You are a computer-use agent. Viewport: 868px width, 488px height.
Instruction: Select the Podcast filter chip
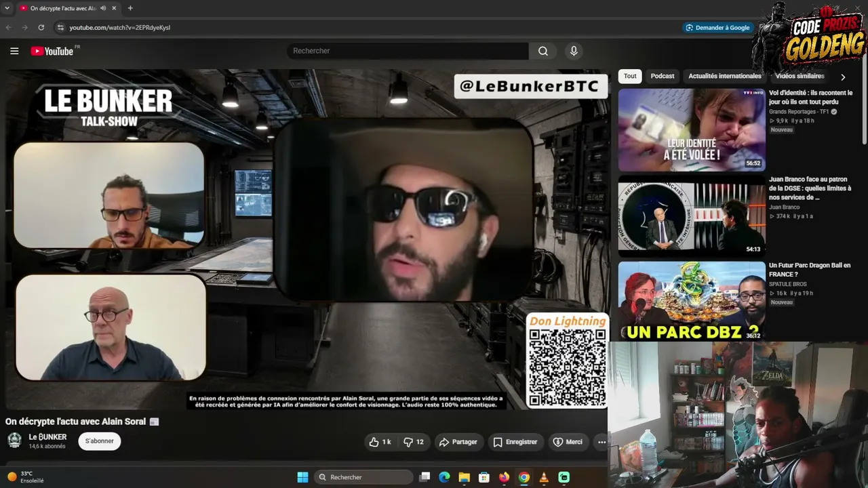(x=663, y=76)
